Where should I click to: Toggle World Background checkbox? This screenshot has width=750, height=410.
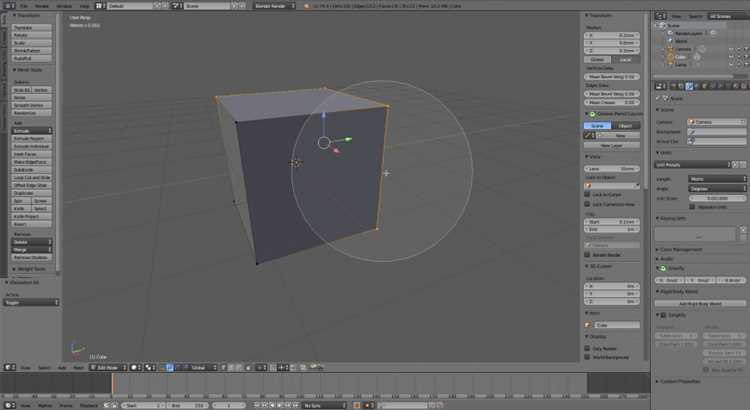click(587, 357)
